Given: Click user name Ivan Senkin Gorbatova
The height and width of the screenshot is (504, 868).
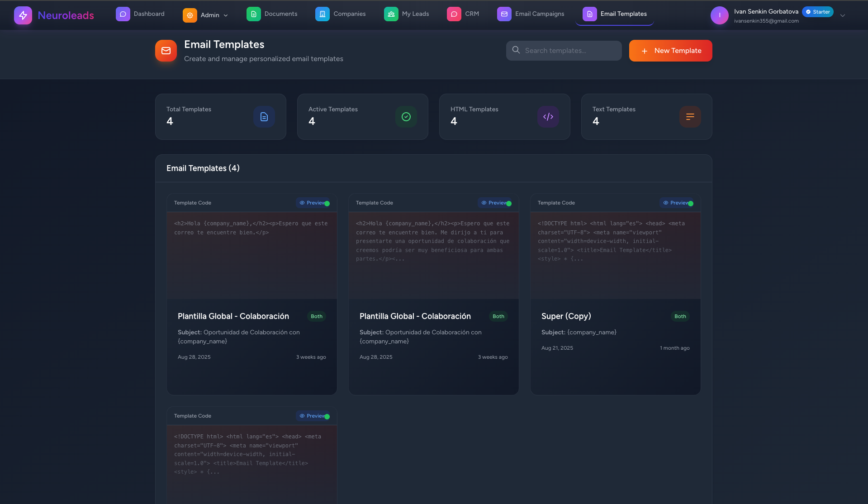Looking at the screenshot, I should [766, 11].
